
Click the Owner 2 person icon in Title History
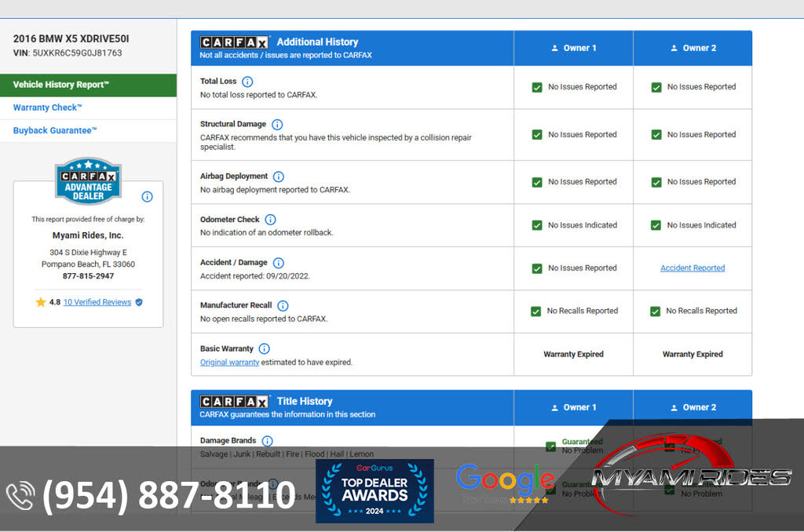[x=674, y=408]
